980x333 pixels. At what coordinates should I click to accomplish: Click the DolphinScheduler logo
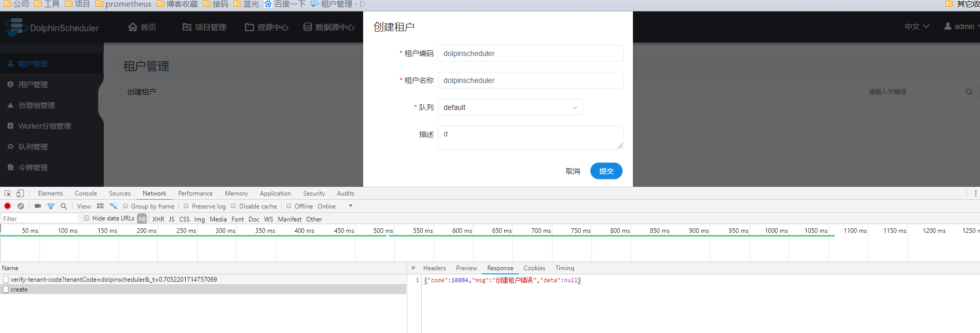point(51,27)
